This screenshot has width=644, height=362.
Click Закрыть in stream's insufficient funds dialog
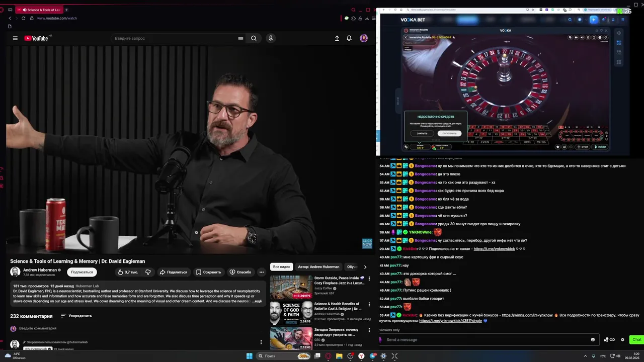[422, 133]
